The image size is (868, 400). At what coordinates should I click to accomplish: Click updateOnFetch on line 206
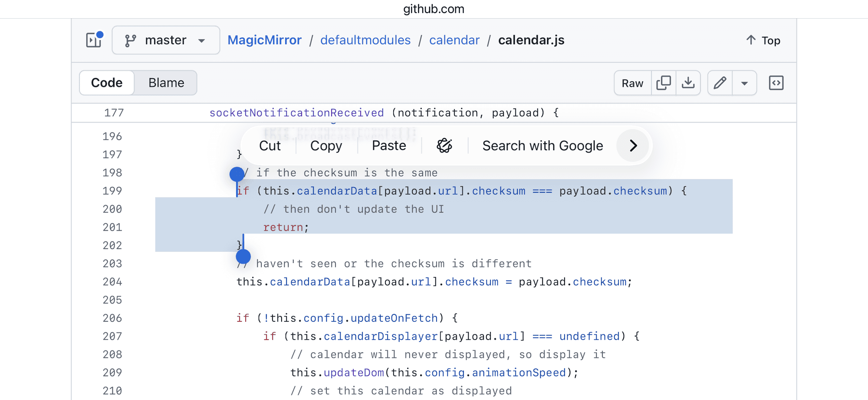(394, 318)
